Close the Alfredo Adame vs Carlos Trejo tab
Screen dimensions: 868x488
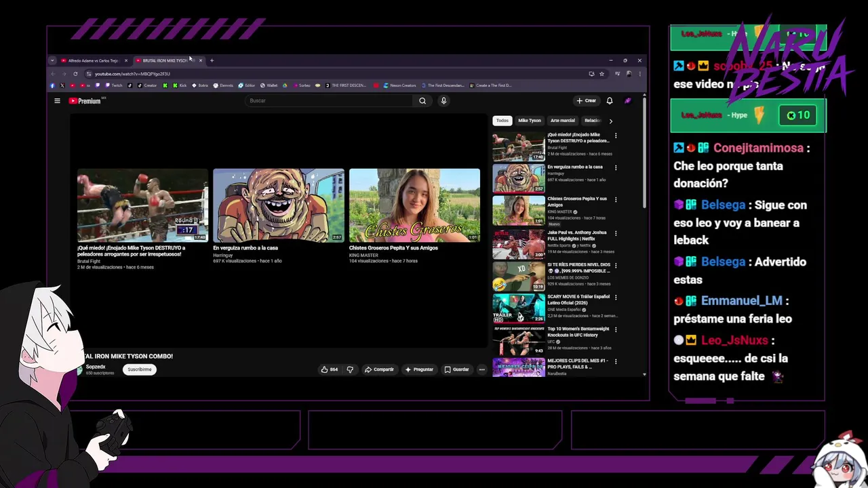(x=125, y=60)
